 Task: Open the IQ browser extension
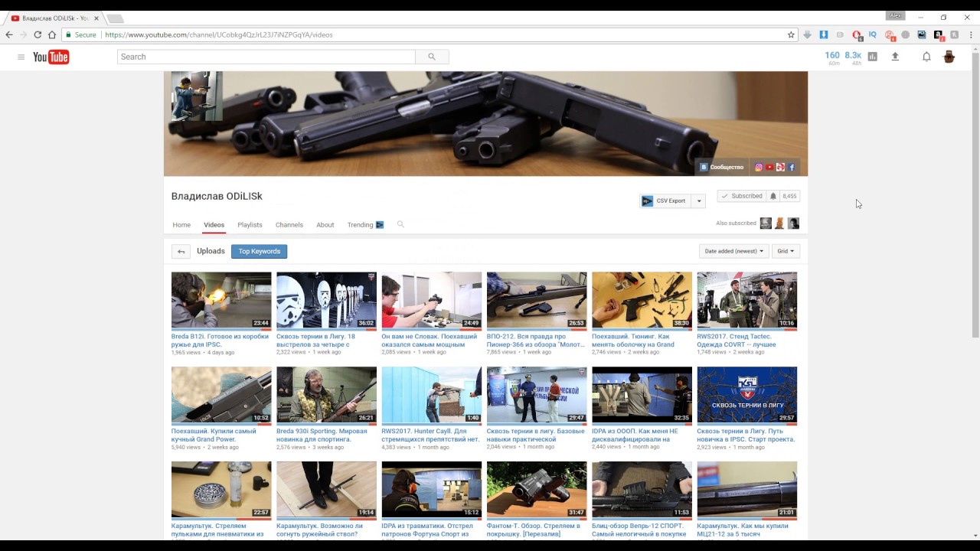coord(872,34)
